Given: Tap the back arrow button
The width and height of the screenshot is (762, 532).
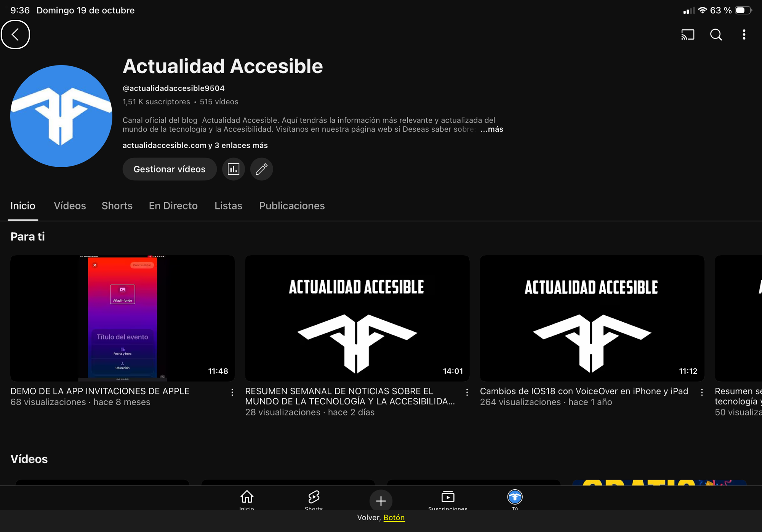Looking at the screenshot, I should pos(15,35).
